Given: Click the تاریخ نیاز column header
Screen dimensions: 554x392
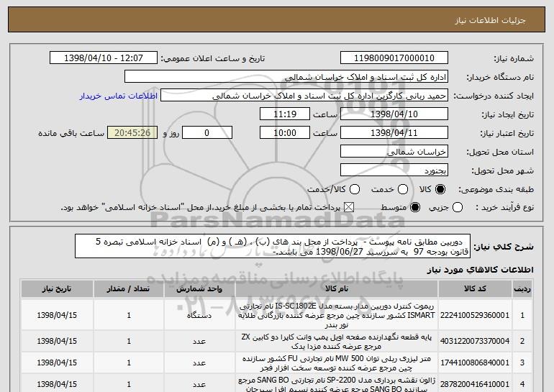Looking at the screenshot, I should coord(57,289).
